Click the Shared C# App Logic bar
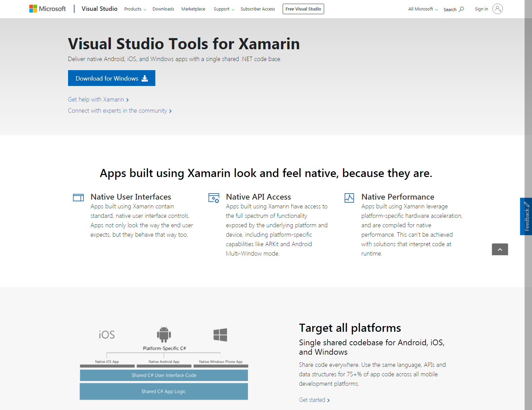This screenshot has height=410, width=532. pyautogui.click(x=164, y=391)
